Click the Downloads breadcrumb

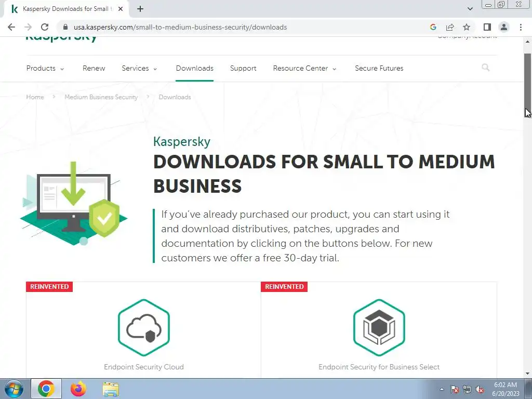point(175,97)
